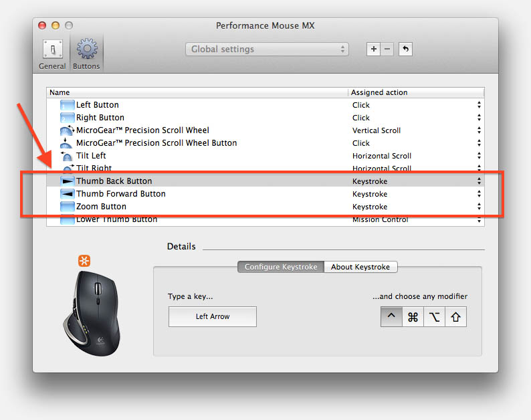
Task: Toggle the Option modifier key
Action: coord(434,317)
